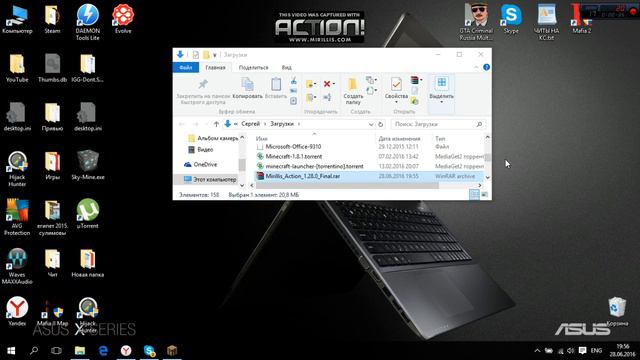Click the ENG language indicator

pos(596,351)
